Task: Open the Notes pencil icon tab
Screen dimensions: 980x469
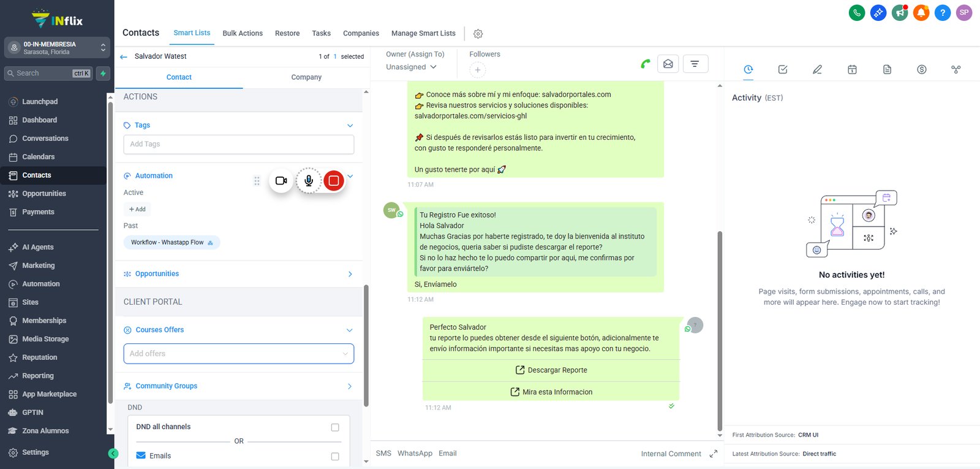Action: click(x=817, y=69)
